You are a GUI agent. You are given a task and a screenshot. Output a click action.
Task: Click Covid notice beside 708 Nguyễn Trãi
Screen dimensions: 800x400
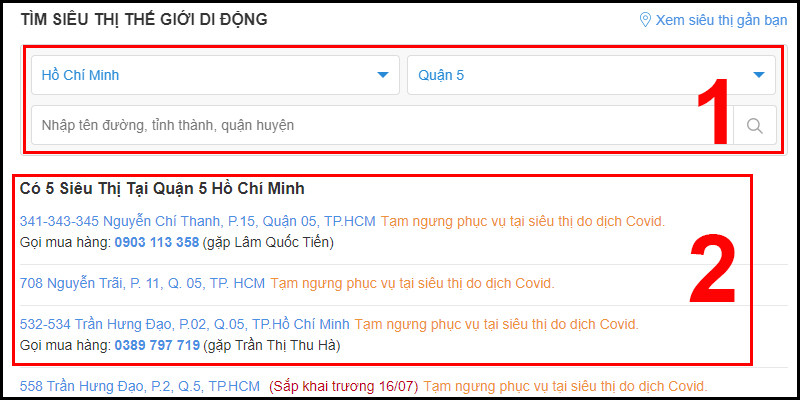[x=412, y=283]
